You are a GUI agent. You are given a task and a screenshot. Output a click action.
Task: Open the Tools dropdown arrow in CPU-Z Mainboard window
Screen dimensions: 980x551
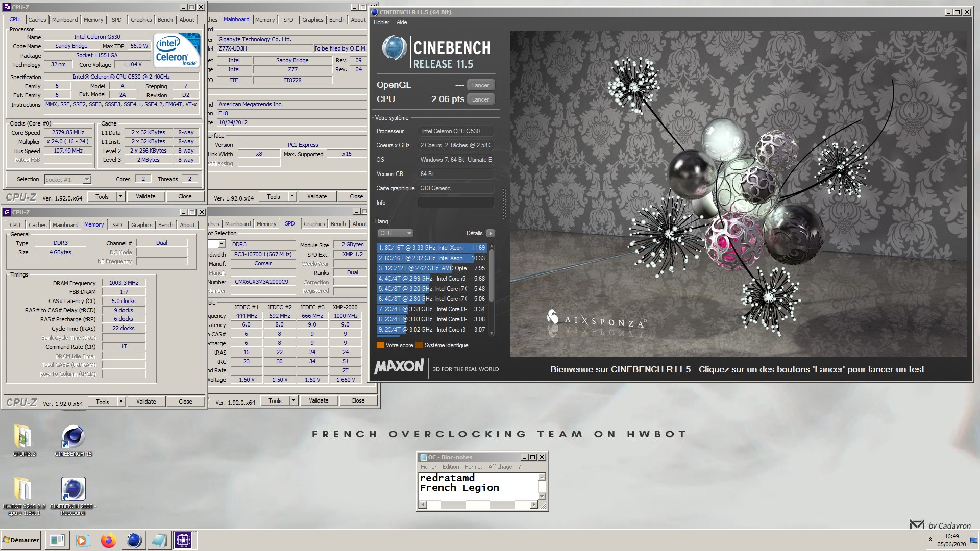(x=292, y=196)
